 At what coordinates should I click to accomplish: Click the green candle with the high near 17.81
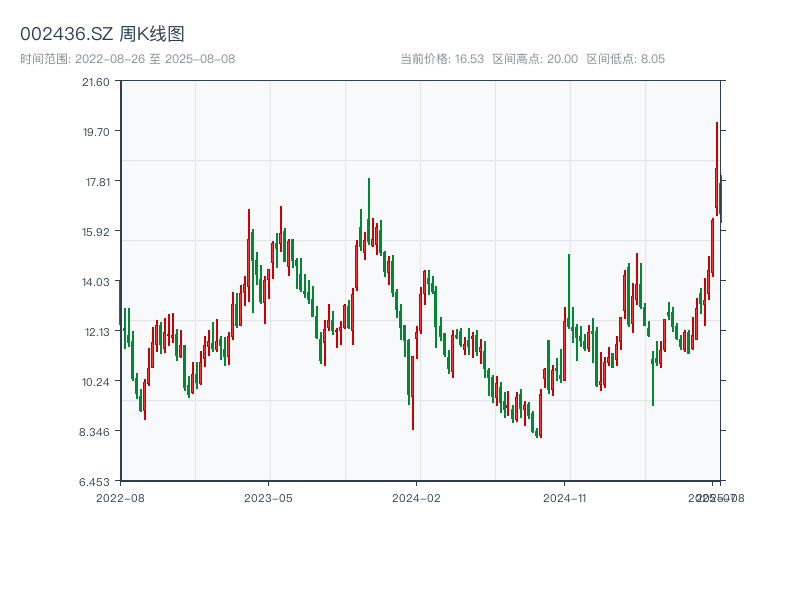click(369, 209)
